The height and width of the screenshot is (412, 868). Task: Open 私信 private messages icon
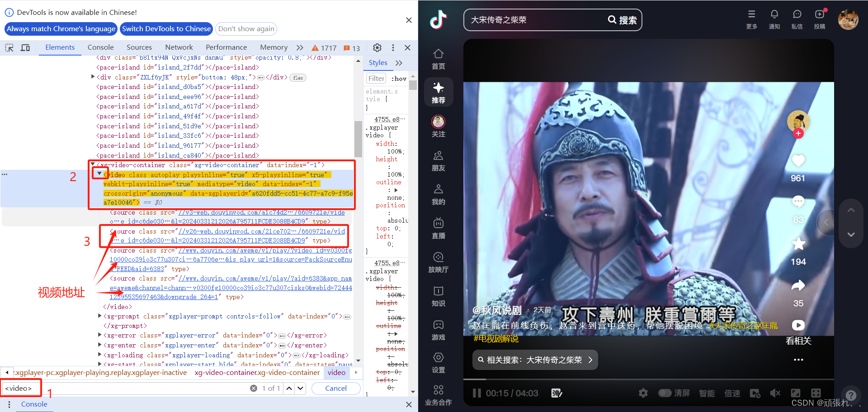(x=797, y=19)
